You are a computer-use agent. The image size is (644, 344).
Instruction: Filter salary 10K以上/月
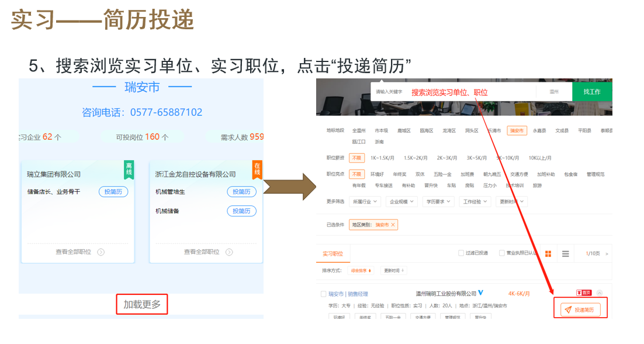point(540,158)
